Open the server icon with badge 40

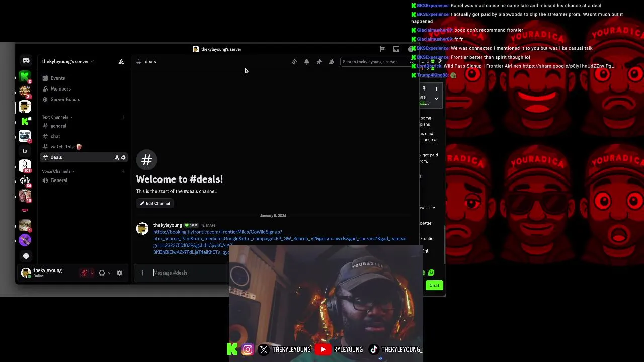pyautogui.click(x=25, y=196)
